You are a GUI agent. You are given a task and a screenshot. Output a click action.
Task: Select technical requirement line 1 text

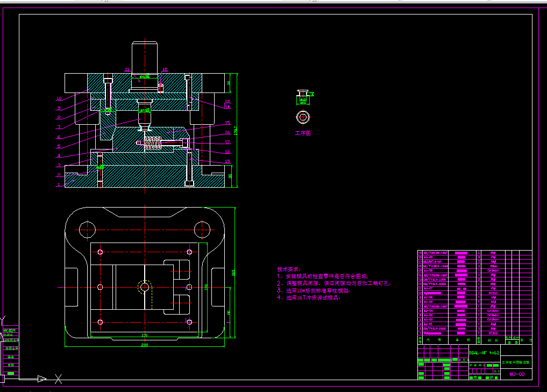click(323, 276)
